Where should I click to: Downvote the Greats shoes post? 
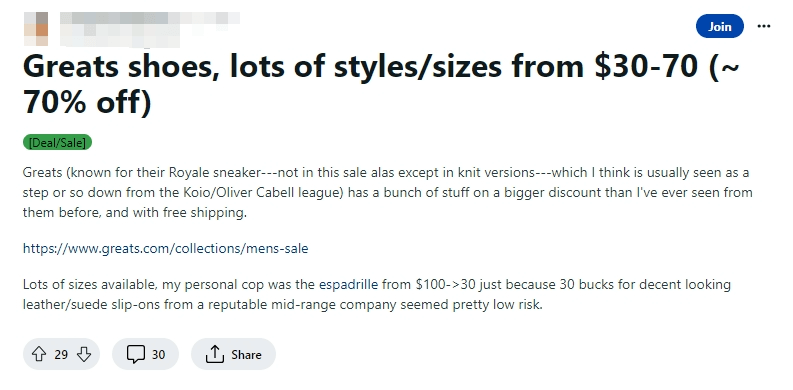[x=83, y=354]
